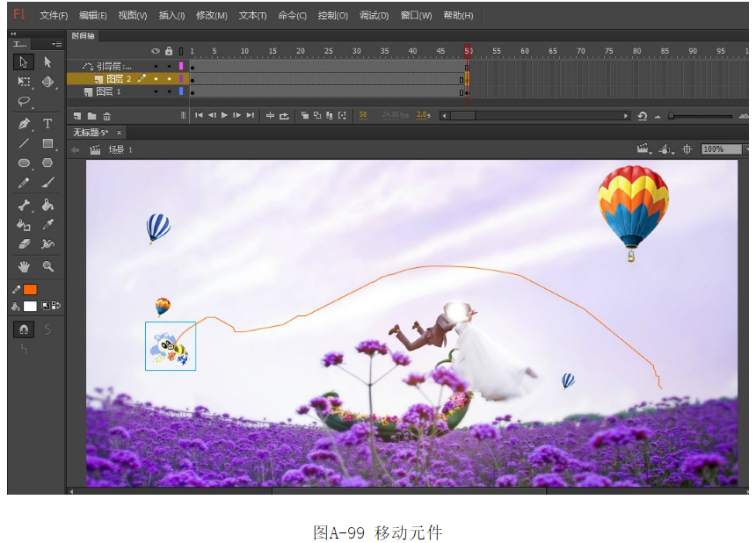Toggle the snap to objects magnet
The image size is (756, 543).
(24, 329)
